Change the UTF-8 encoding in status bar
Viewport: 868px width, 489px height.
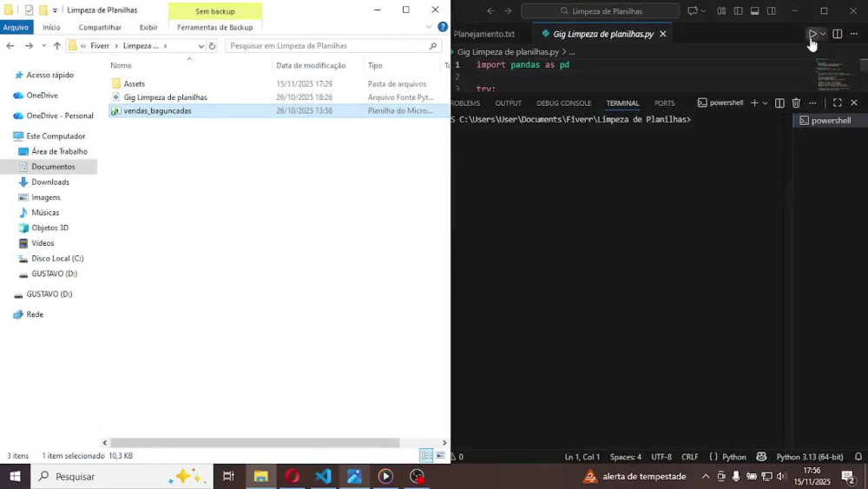point(661,457)
